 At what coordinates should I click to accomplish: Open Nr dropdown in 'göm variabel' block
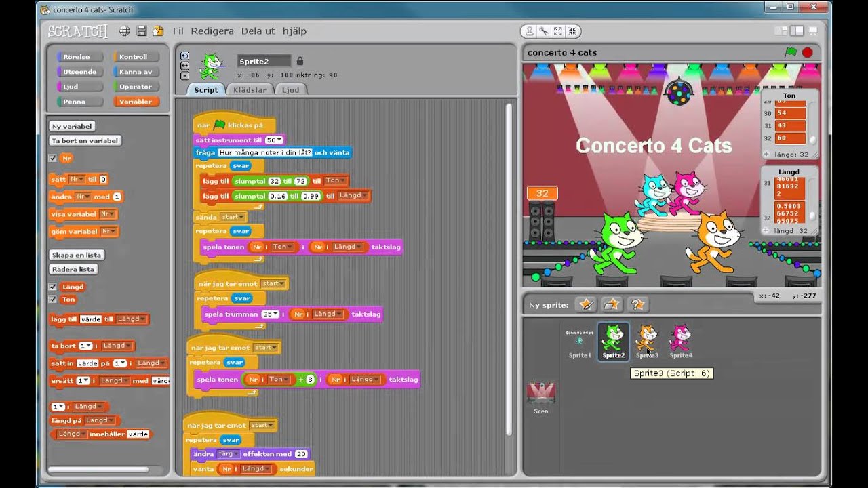point(108,231)
